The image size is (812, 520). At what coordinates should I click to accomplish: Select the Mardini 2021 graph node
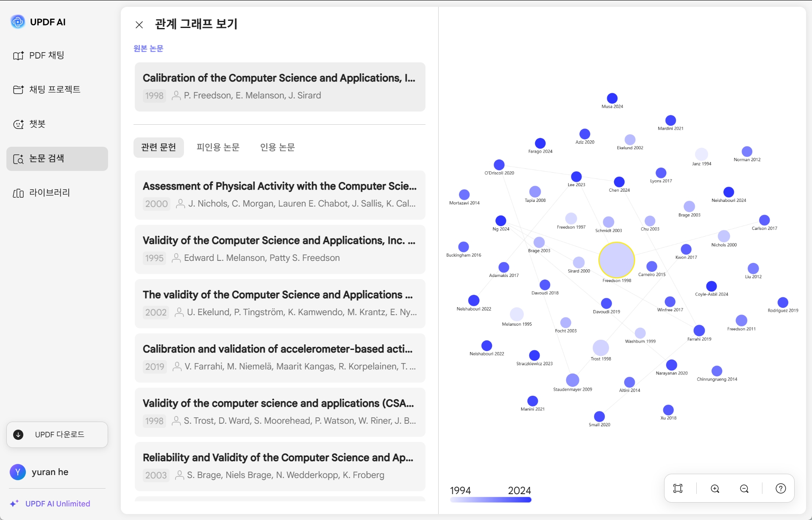click(x=670, y=120)
